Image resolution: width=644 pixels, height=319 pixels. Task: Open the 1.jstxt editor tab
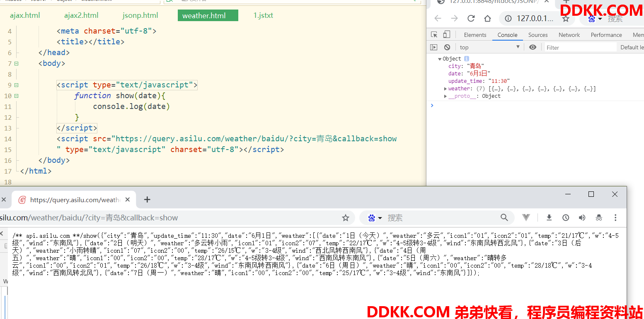tap(263, 16)
